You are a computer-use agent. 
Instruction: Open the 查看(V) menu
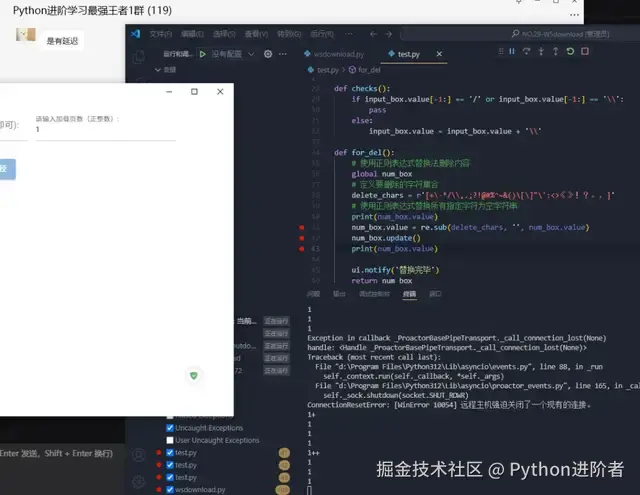pyautogui.click(x=256, y=34)
